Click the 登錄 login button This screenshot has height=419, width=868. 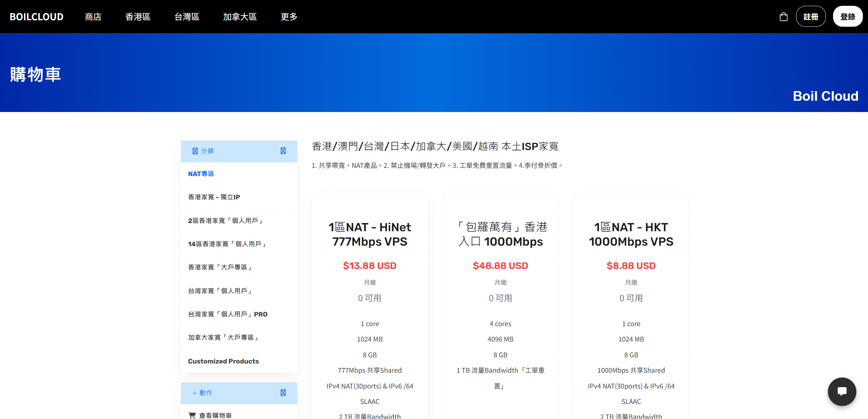848,16
